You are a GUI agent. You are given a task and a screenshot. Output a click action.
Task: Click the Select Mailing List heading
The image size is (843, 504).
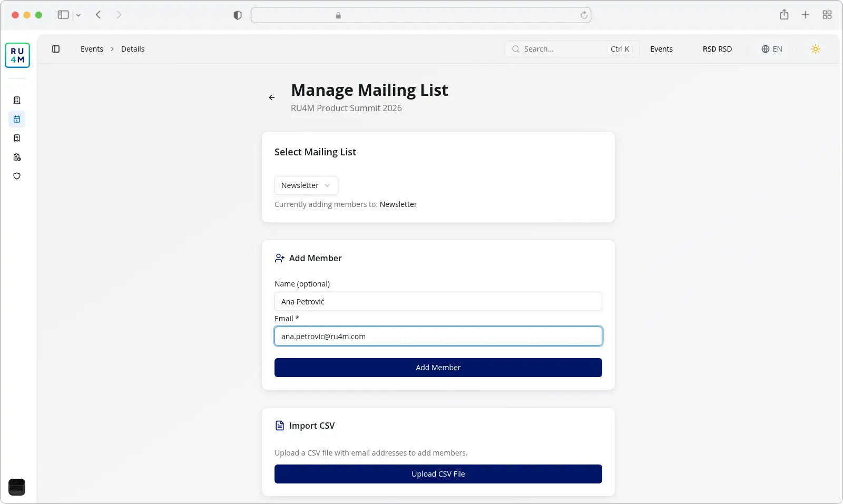[x=315, y=152]
